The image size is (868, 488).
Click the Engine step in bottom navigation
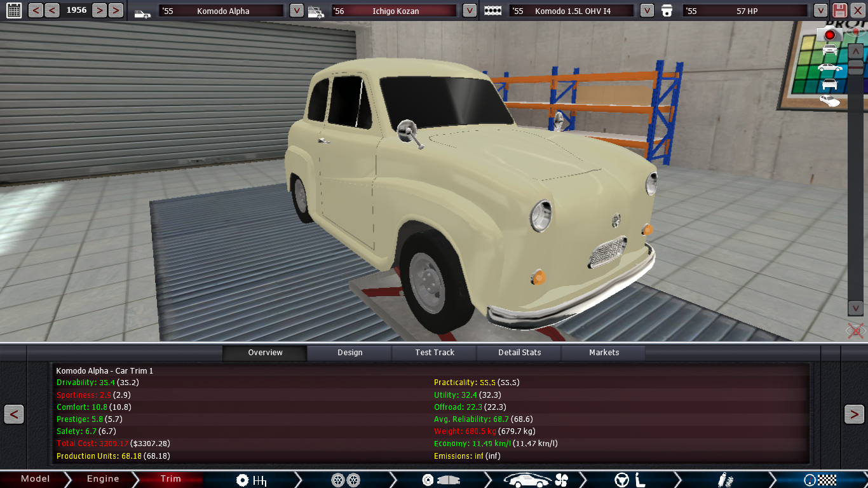click(x=103, y=479)
